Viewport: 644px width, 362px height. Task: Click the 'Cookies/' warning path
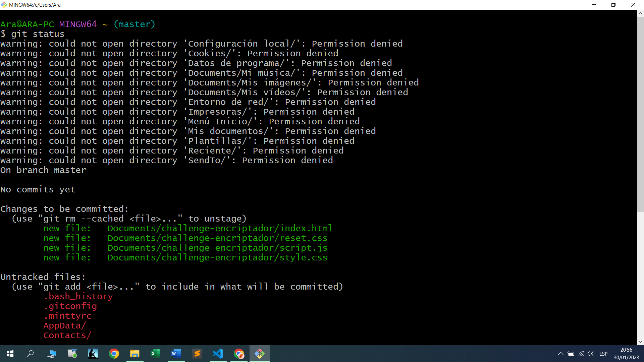coord(209,53)
